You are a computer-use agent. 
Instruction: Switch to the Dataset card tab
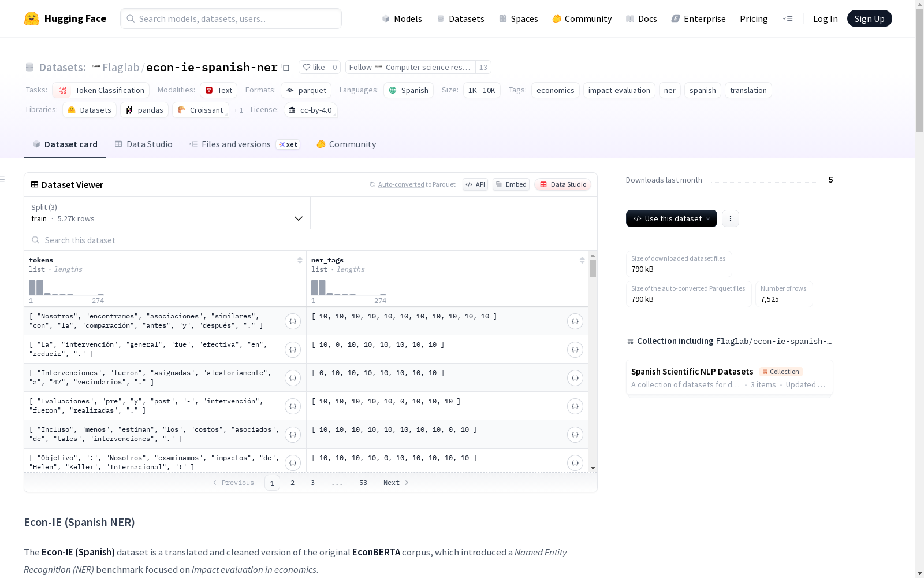click(x=65, y=144)
